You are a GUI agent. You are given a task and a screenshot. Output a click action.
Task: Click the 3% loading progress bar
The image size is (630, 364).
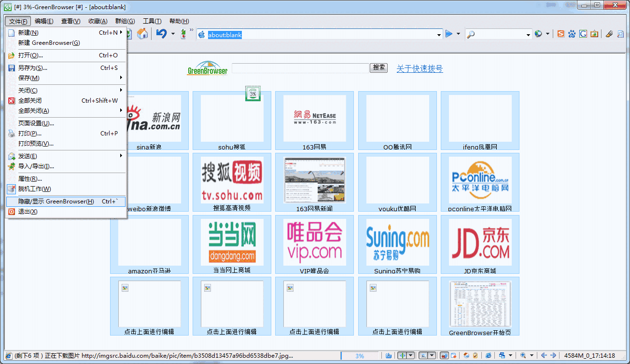[360, 356]
